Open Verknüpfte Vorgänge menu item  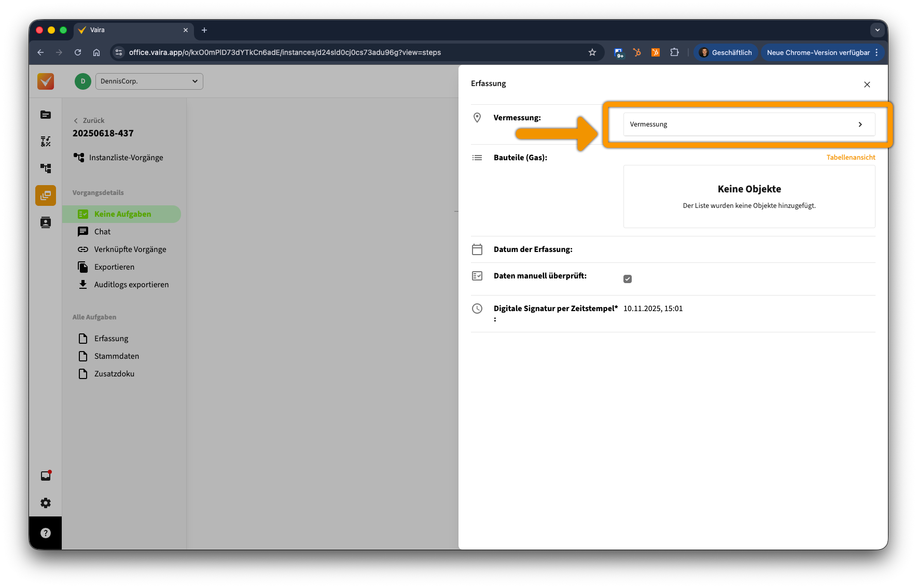coord(130,249)
